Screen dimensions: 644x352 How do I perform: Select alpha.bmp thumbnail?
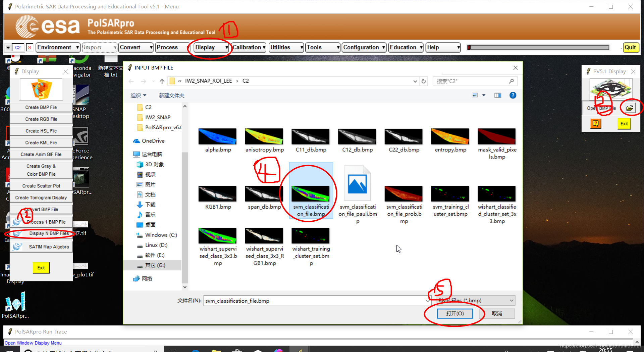[217, 136]
